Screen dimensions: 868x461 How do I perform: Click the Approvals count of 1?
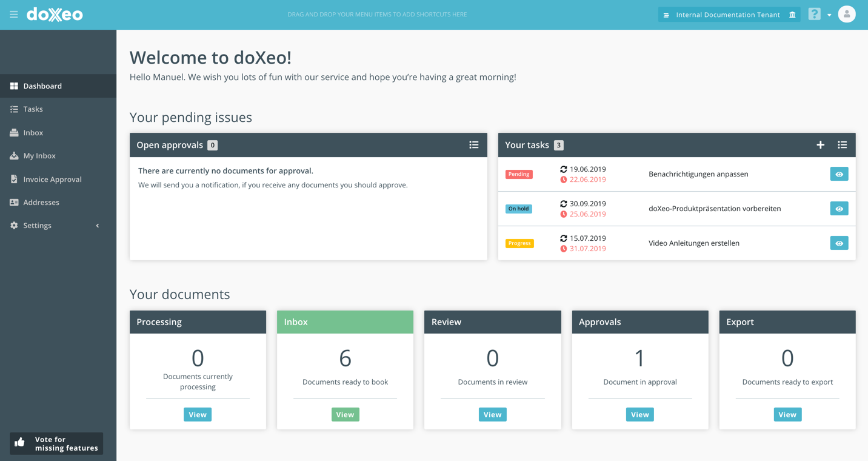coord(640,358)
